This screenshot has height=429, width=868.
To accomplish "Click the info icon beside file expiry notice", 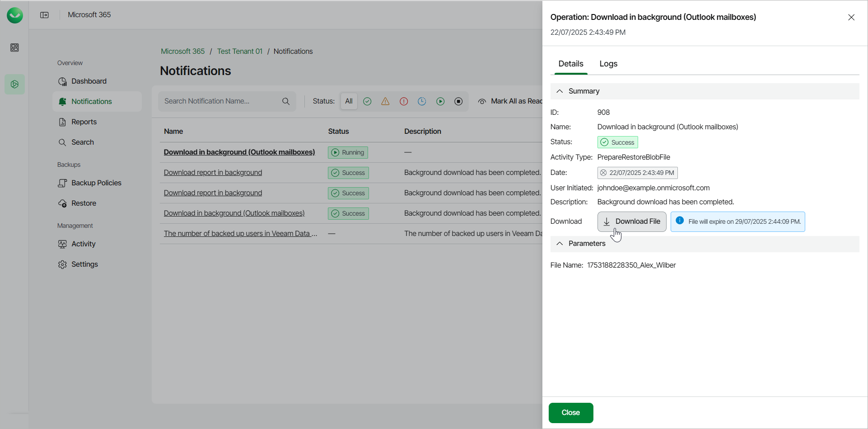I will (x=680, y=221).
